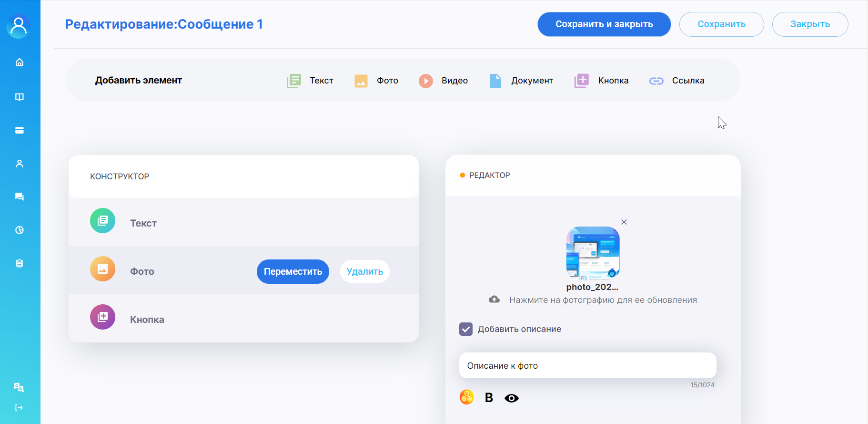The height and width of the screenshot is (424, 868).
Task: Click the logout icon in sidebar
Action: [19, 408]
